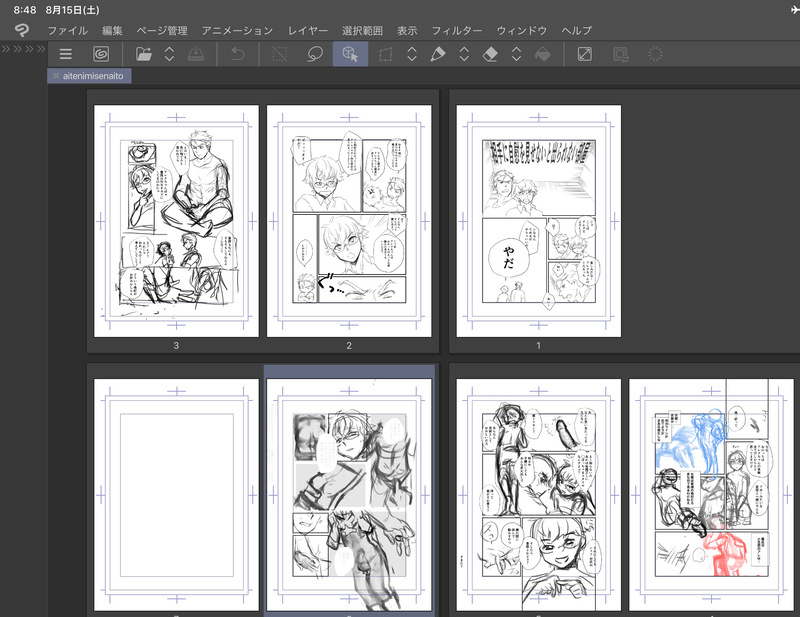
Task: Click the page number label 2
Action: 349,345
